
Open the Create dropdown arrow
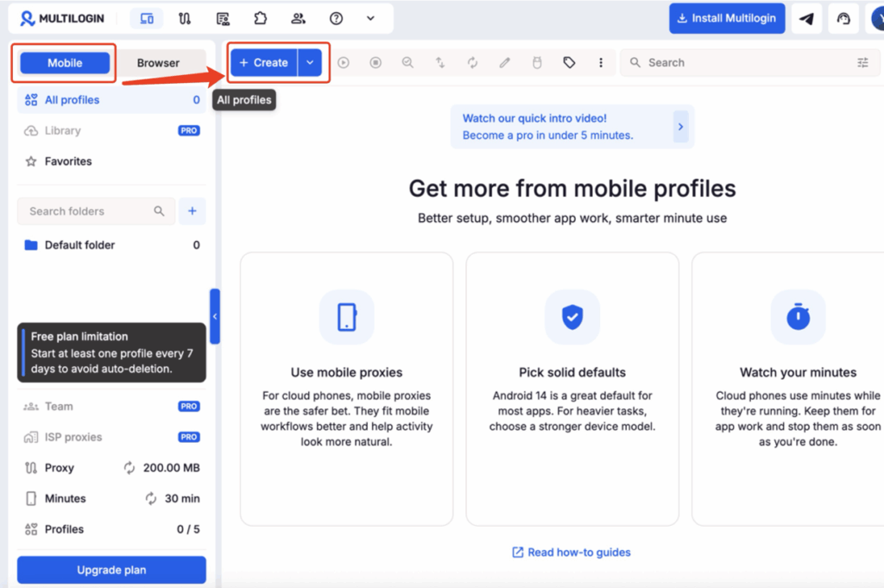pyautogui.click(x=310, y=62)
